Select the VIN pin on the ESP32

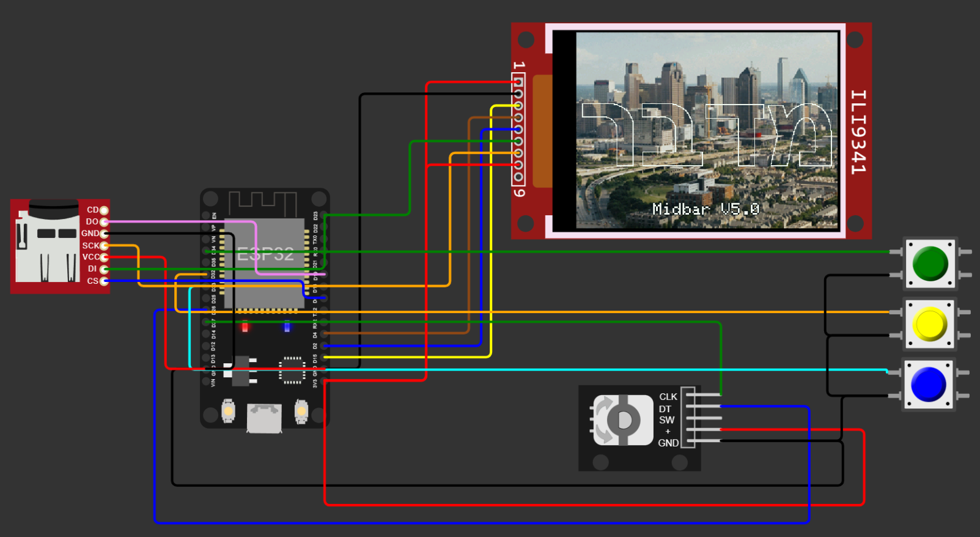(206, 382)
